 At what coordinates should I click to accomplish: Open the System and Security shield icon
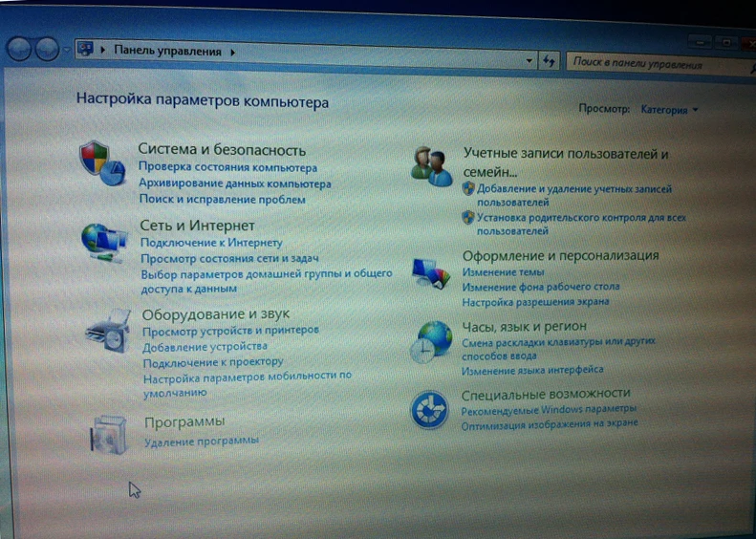pyautogui.click(x=102, y=163)
